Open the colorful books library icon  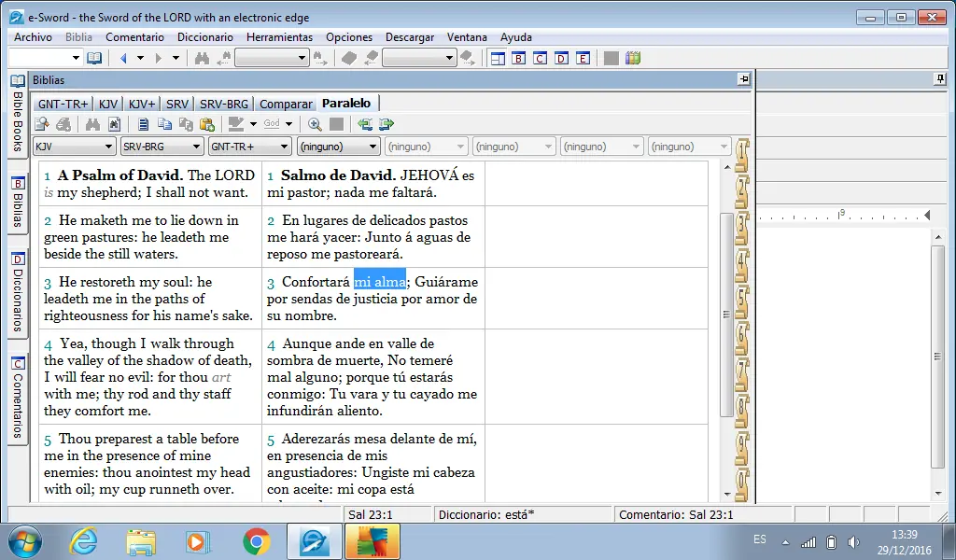click(633, 59)
